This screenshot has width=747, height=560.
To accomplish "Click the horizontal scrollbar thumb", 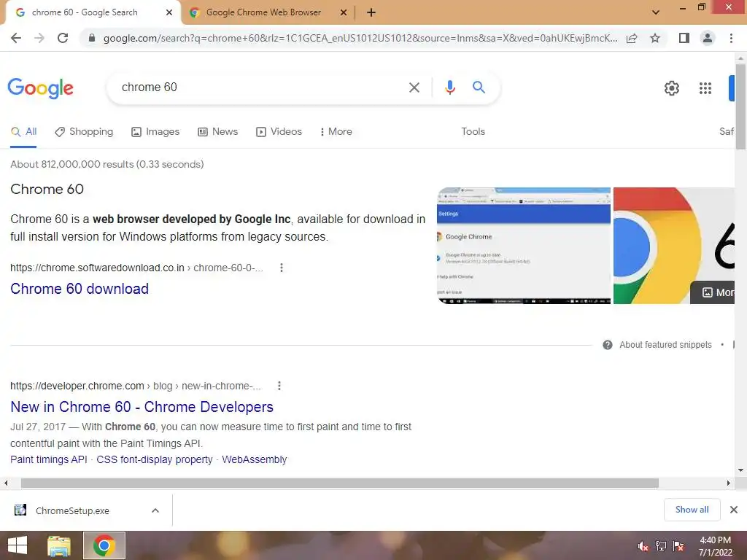I will [340, 483].
